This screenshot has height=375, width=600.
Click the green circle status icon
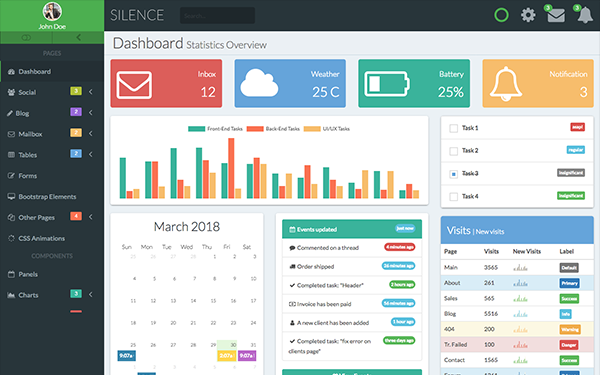pyautogui.click(x=501, y=15)
